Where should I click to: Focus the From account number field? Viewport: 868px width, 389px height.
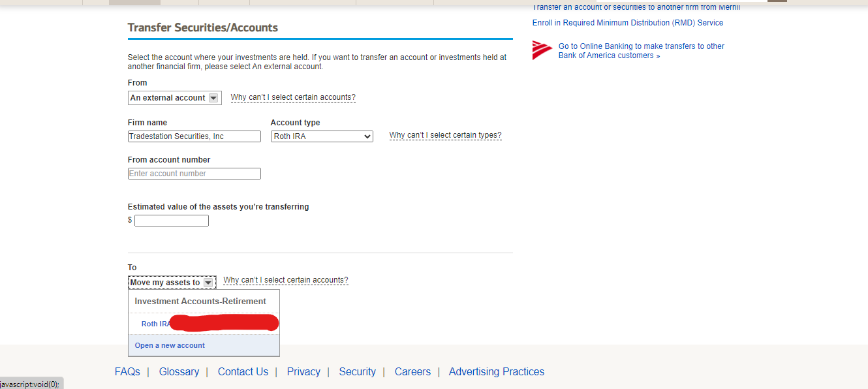click(x=194, y=174)
